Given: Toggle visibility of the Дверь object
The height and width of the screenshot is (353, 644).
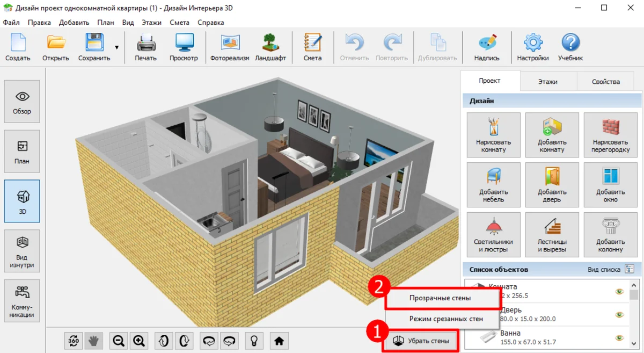Looking at the screenshot, I should [x=619, y=314].
